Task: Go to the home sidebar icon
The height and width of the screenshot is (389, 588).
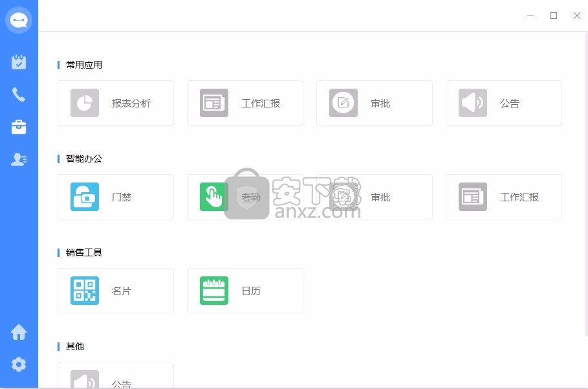Action: (x=19, y=332)
